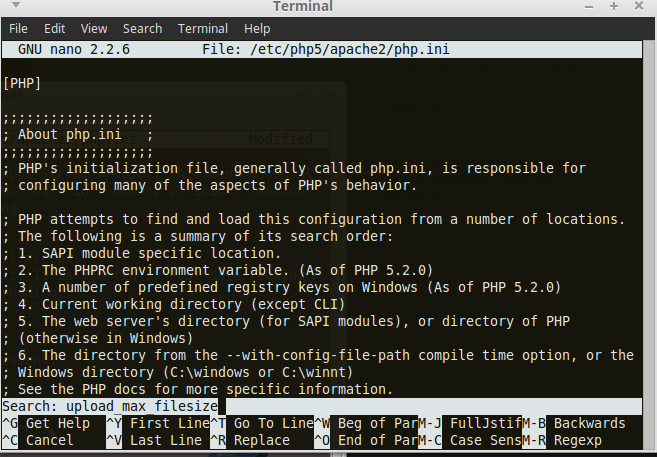Image resolution: width=657 pixels, height=457 pixels.
Task: Click the '(otherwise in Windows)' line
Action: (x=98, y=338)
